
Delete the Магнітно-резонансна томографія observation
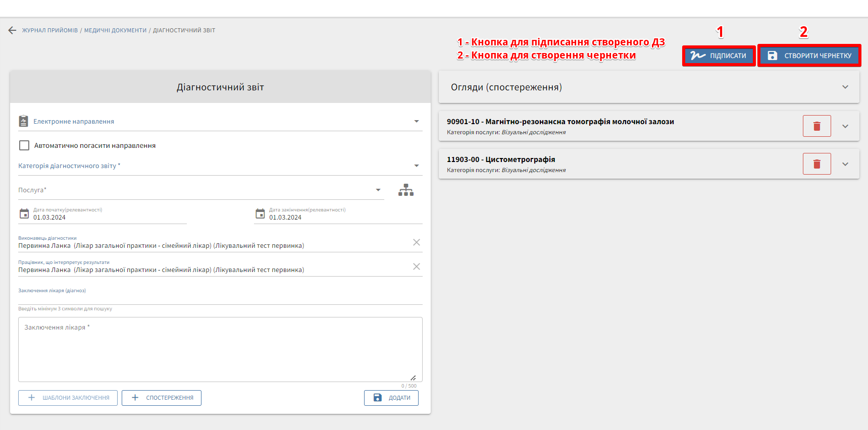pyautogui.click(x=816, y=126)
